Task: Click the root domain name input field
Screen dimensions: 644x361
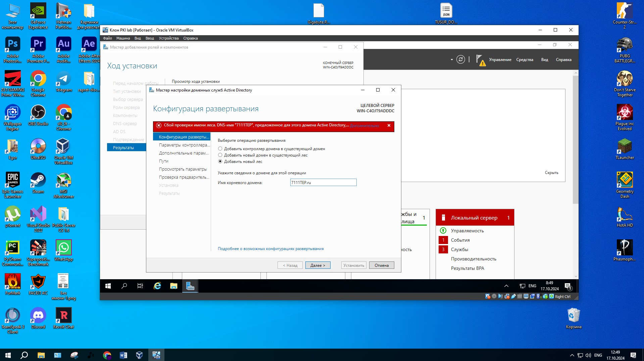Action: point(323,183)
